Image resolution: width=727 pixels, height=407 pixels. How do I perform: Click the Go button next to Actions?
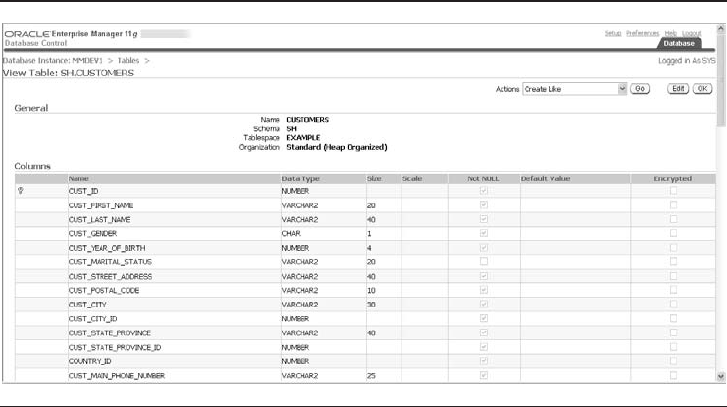pyautogui.click(x=640, y=89)
